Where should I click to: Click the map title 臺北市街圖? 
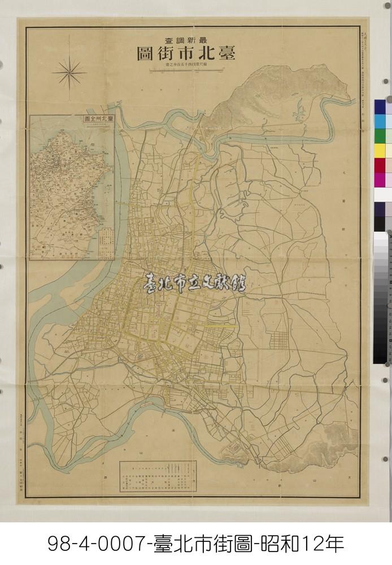point(187,54)
